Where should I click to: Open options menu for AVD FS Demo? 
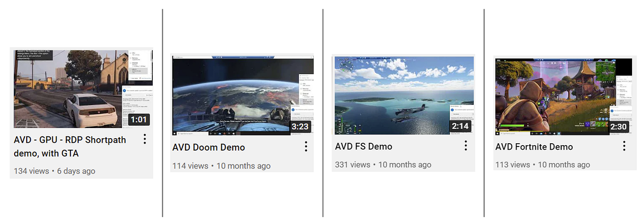(x=466, y=146)
